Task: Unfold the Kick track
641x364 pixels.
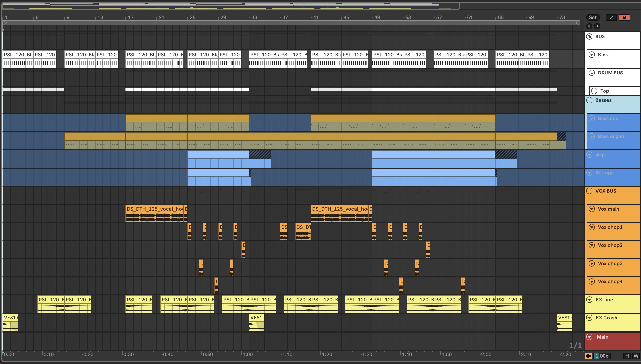Action: pyautogui.click(x=592, y=54)
